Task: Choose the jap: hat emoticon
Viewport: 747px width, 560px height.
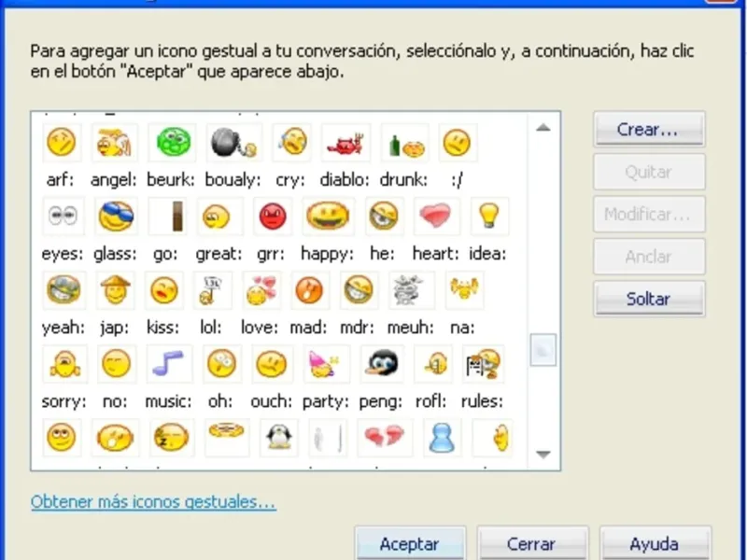Action: 115,290
